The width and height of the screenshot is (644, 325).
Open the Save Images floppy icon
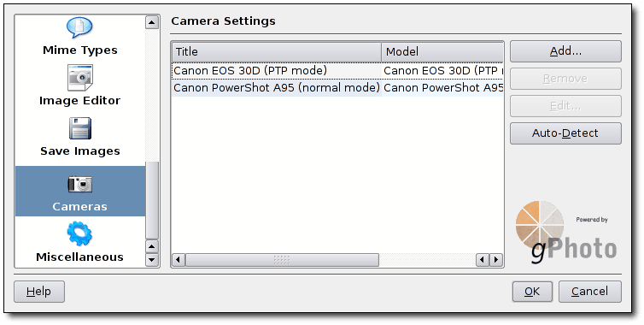coord(80,128)
